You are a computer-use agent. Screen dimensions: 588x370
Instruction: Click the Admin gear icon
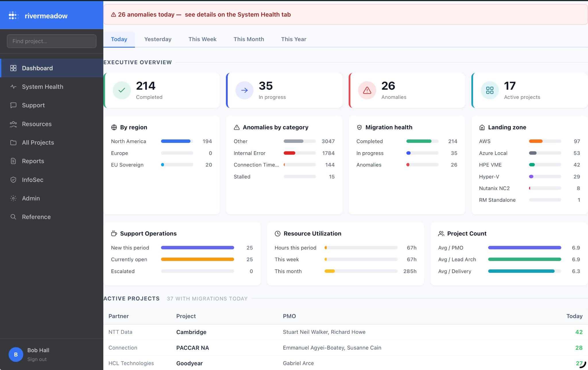click(13, 198)
